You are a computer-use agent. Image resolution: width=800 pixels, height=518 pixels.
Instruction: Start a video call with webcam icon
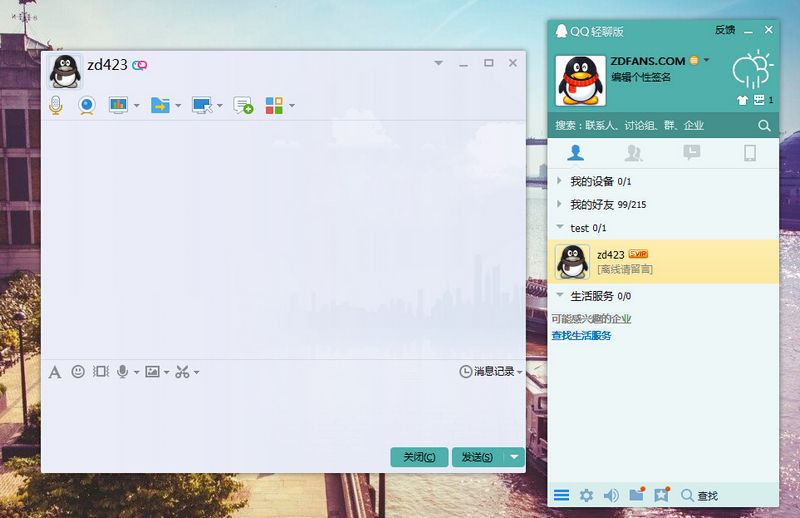click(x=87, y=105)
